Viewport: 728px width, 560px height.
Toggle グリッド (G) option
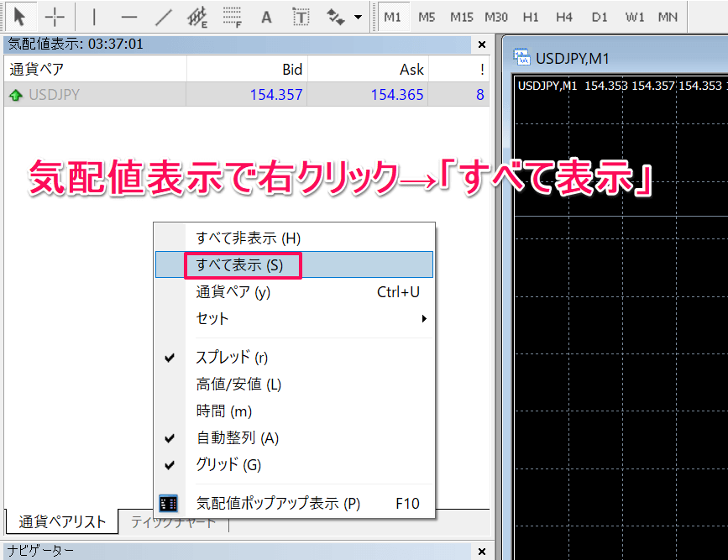click(228, 464)
